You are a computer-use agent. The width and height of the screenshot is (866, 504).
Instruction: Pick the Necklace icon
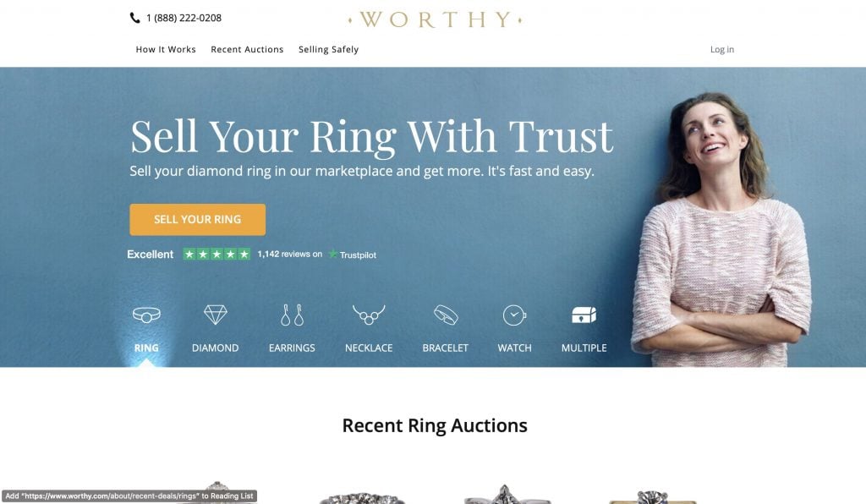coord(369,315)
